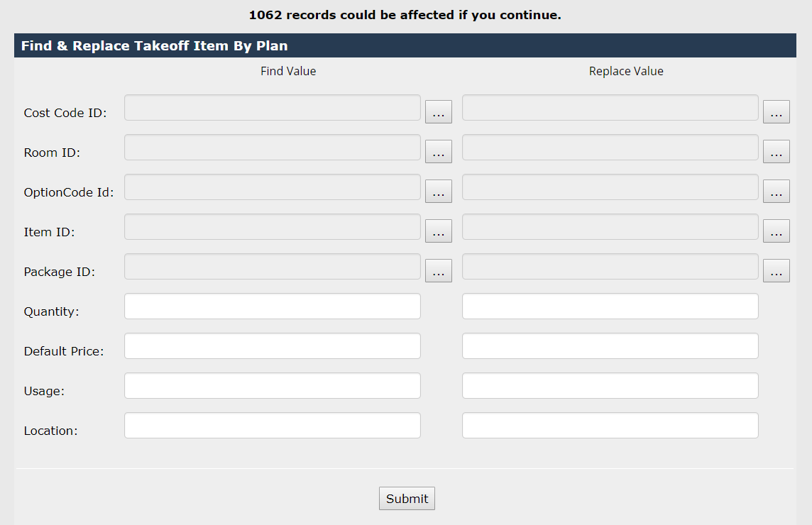Open OptionCode Id replace value lookup
The height and width of the screenshot is (525, 812).
(776, 192)
